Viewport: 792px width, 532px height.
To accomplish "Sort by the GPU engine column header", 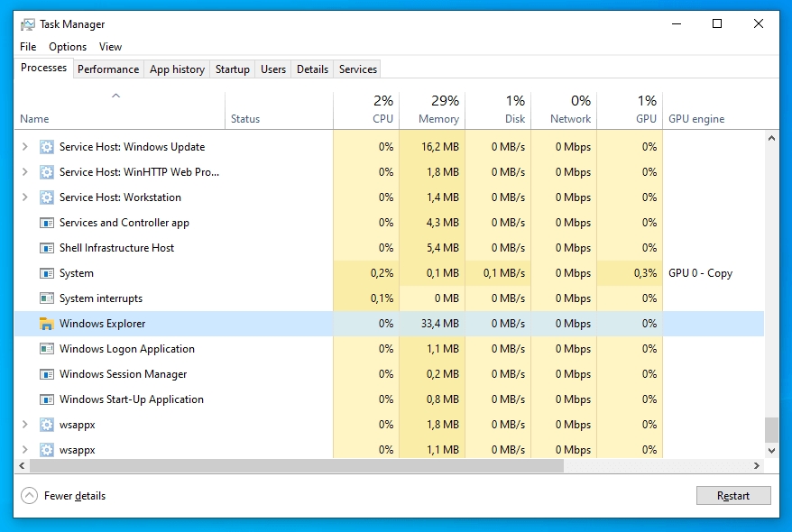I will (714, 111).
